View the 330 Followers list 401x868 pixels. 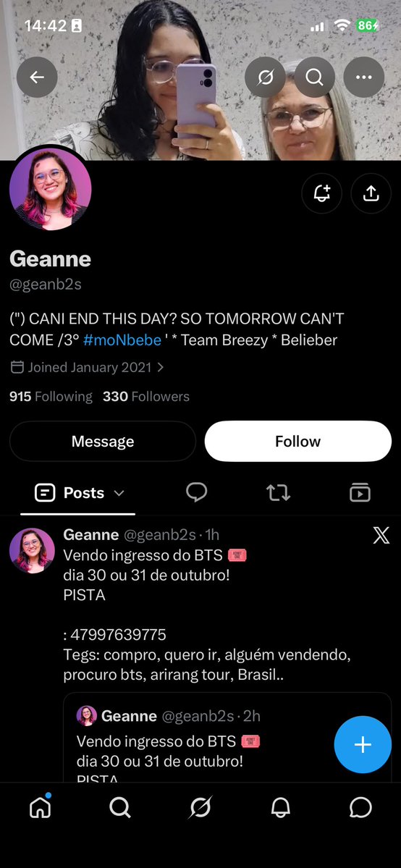(x=146, y=397)
